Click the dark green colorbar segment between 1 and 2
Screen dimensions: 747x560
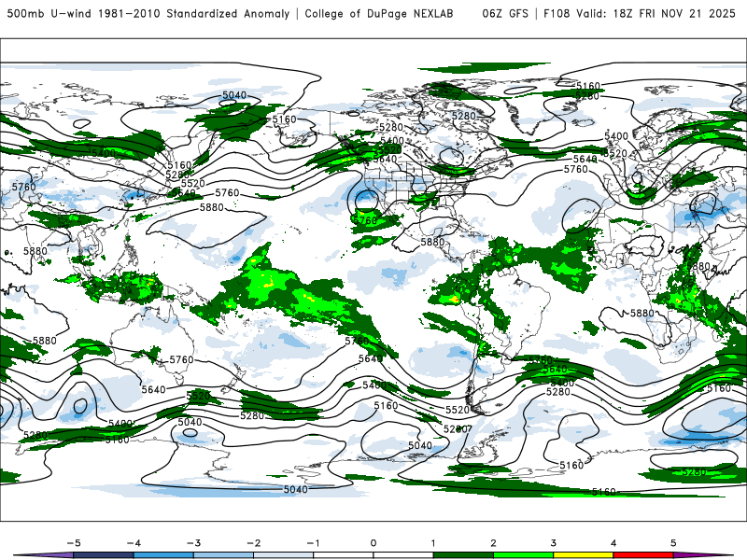(463, 555)
